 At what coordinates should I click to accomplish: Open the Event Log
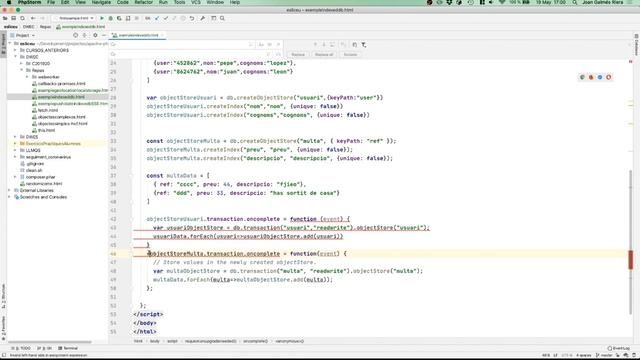619,348
